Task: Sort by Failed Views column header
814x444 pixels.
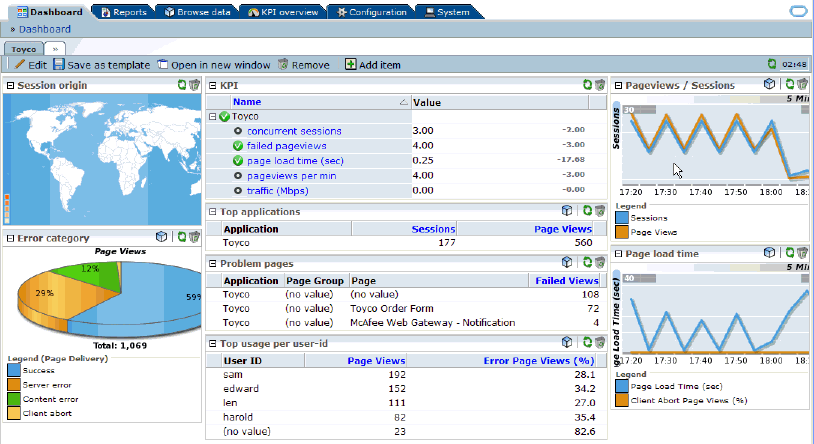Action: [x=566, y=281]
